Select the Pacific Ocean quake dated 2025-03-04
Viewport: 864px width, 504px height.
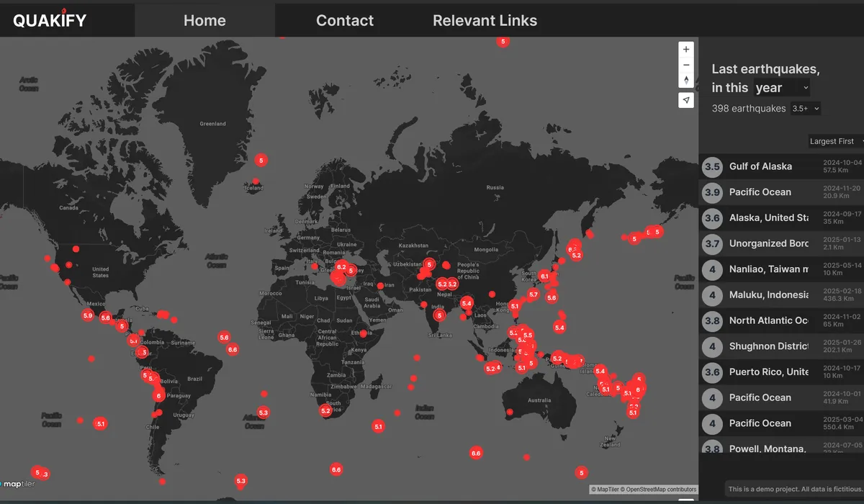[x=781, y=423]
